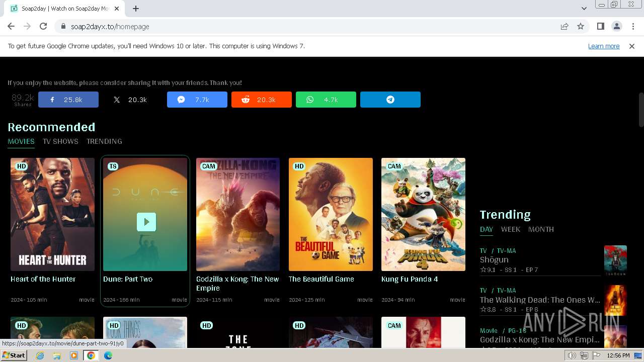Toggle browser side panel
This screenshot has width=644, height=362.
point(600,27)
